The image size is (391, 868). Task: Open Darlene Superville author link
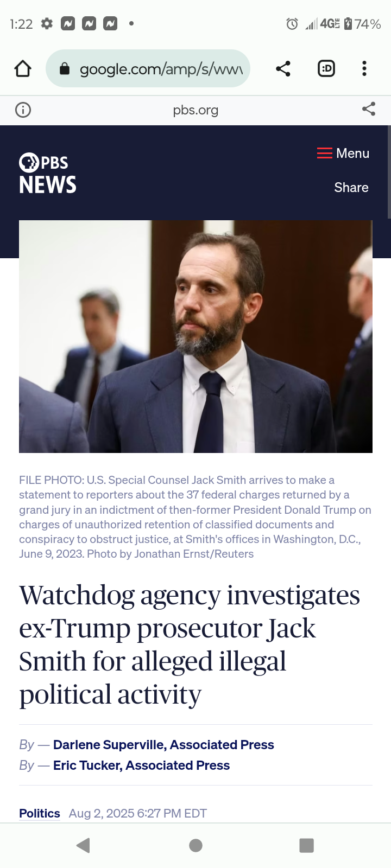163,745
